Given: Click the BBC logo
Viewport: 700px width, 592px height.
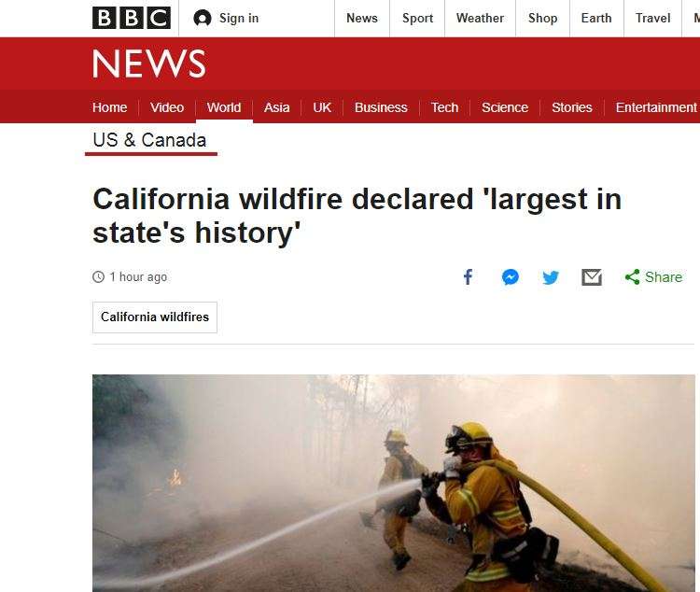Looking at the screenshot, I should point(132,19).
